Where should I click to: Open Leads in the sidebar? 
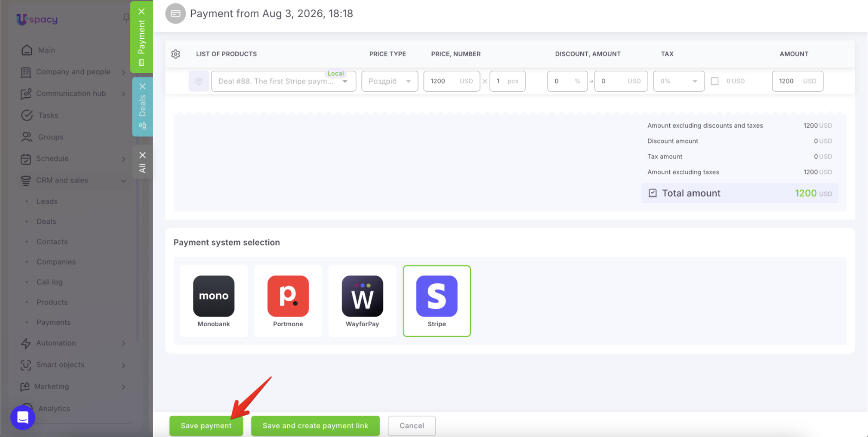pyautogui.click(x=47, y=201)
